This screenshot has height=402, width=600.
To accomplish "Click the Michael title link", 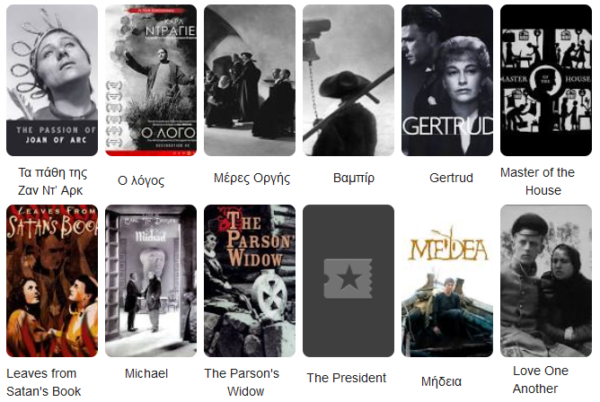I will coord(146,373).
